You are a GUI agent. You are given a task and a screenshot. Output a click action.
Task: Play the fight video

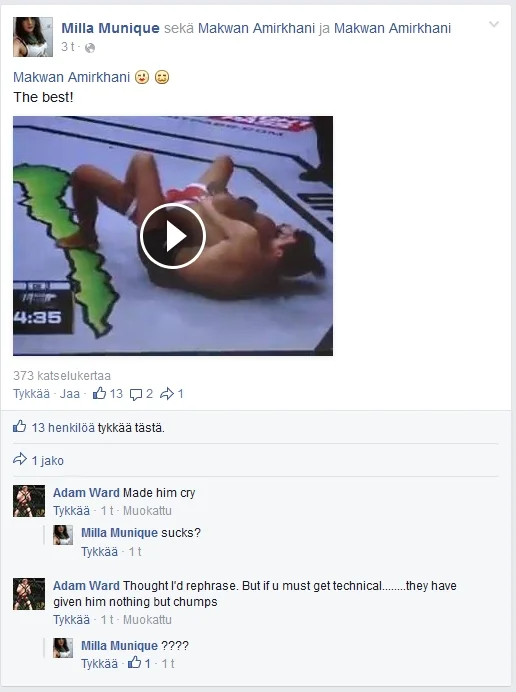[173, 236]
